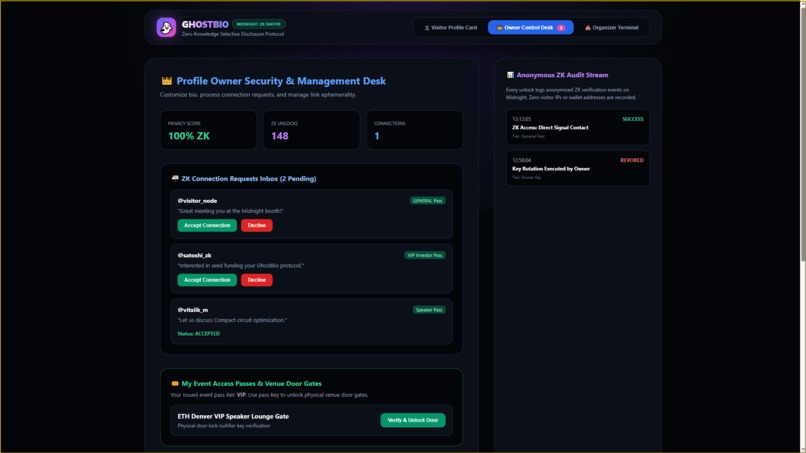Click the REVOKED status label
The height and width of the screenshot is (453, 806).
(x=632, y=160)
